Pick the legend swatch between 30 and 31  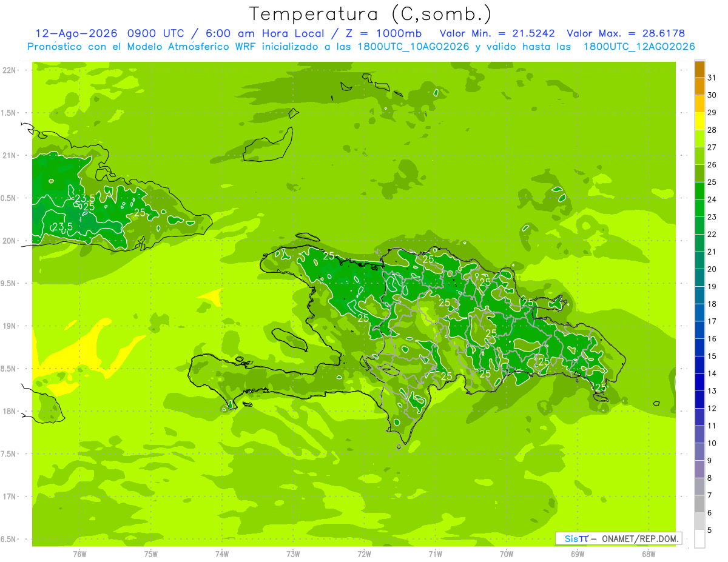[x=699, y=87]
